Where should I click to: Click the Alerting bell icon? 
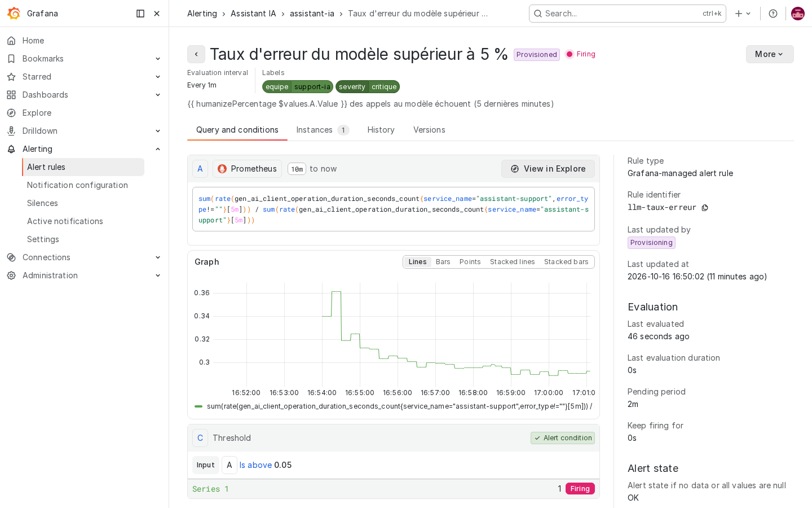[x=11, y=149]
